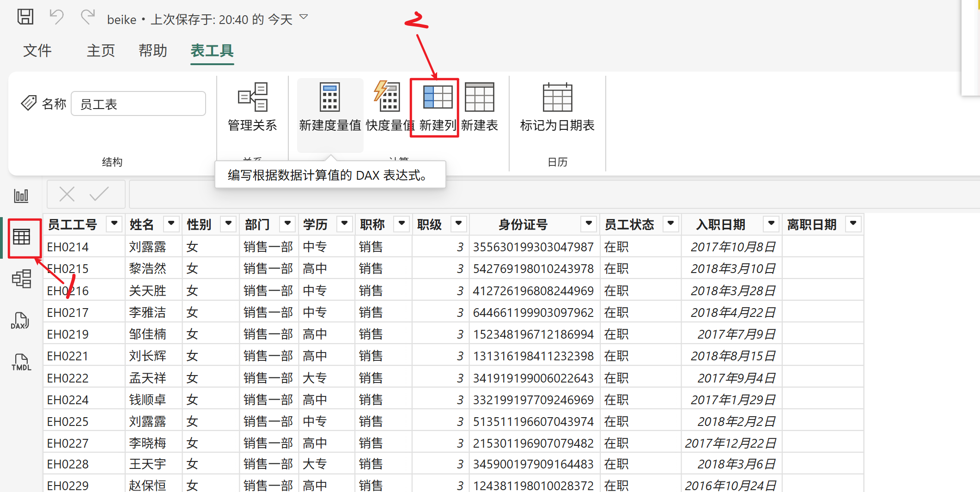The height and width of the screenshot is (492, 980).
Task: Open the 文件 menu
Action: [37, 51]
